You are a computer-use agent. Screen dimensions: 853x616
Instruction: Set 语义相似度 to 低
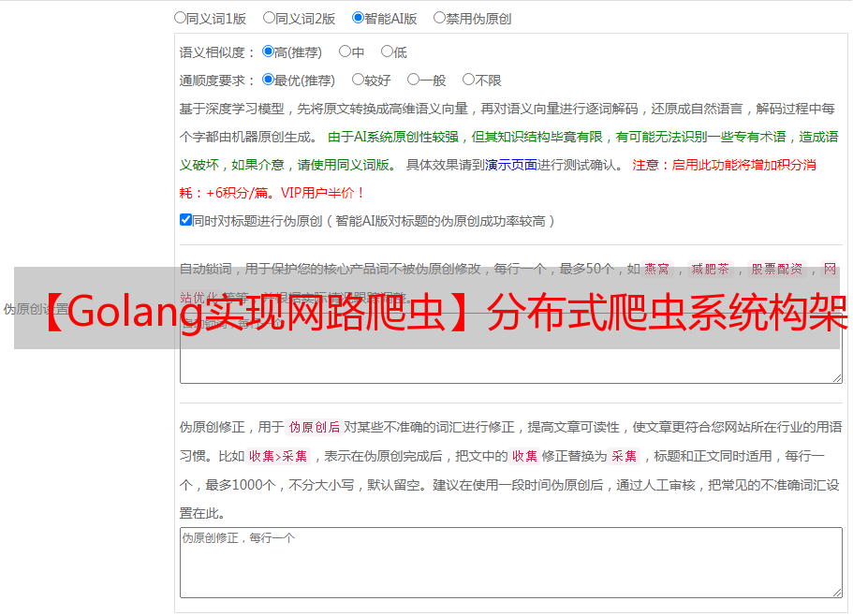[x=387, y=51]
